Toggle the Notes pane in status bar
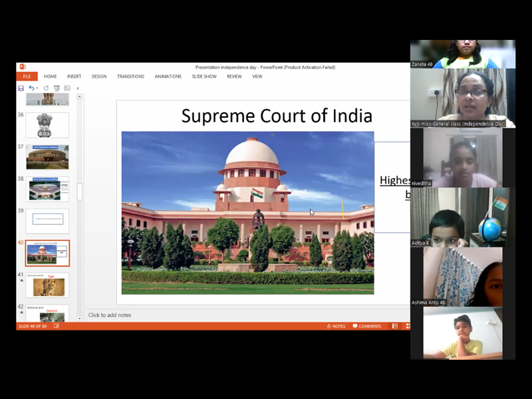Viewport: 532px width, 399px height. [336, 326]
